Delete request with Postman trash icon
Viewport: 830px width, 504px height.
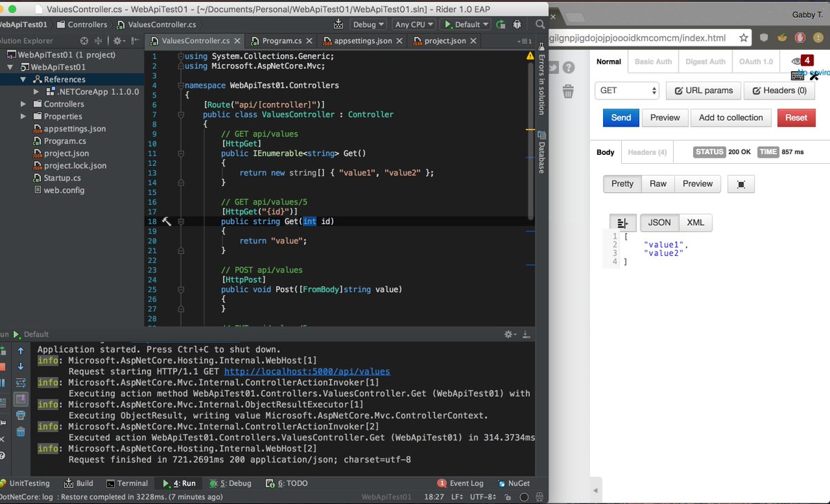coord(568,91)
